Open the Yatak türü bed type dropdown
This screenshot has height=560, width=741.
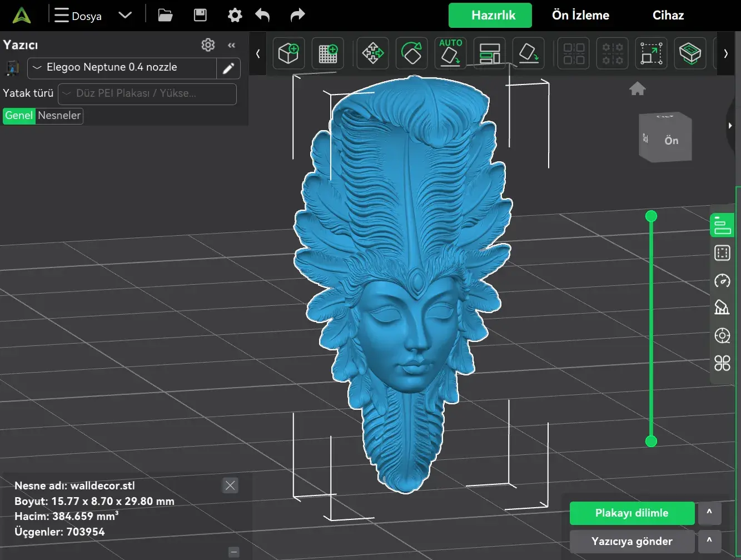point(147,94)
